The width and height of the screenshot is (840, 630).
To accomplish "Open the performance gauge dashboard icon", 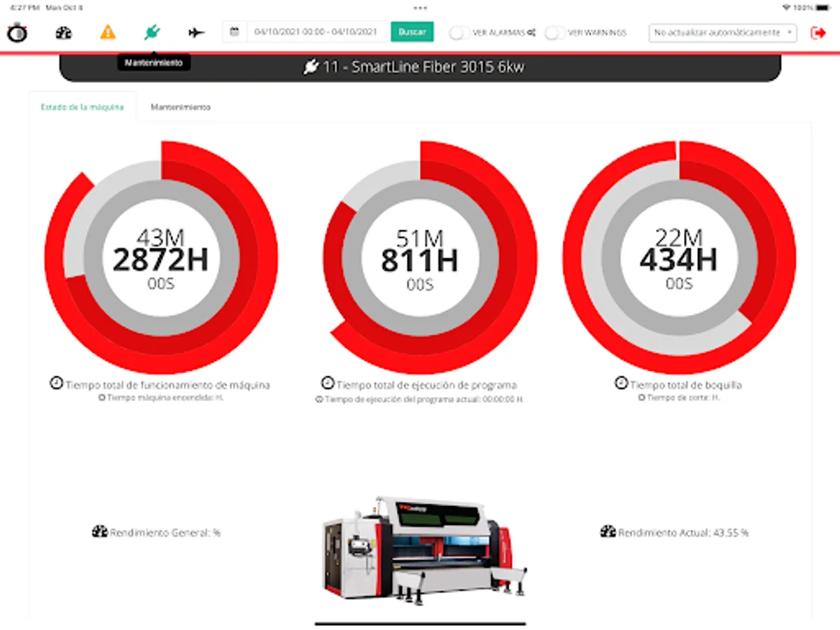I will (64, 32).
